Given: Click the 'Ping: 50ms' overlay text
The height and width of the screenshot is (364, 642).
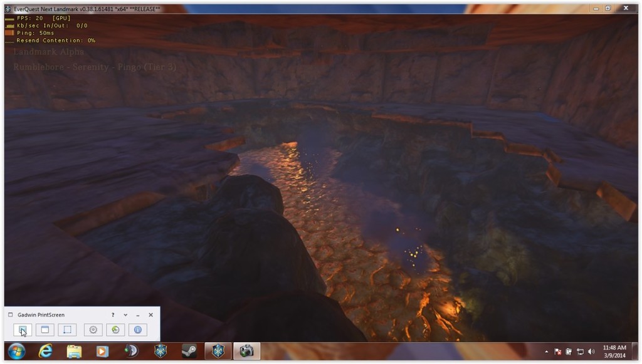Looking at the screenshot, I should click(35, 33).
